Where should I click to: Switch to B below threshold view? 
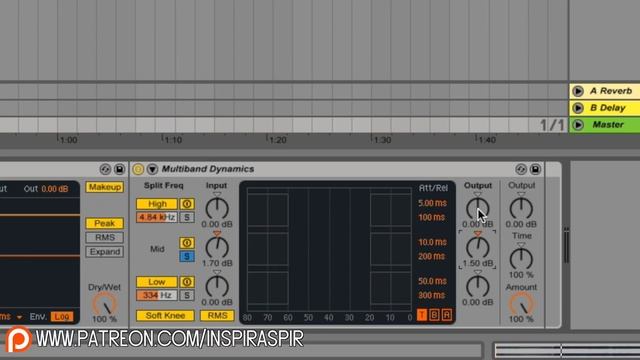[x=434, y=315]
